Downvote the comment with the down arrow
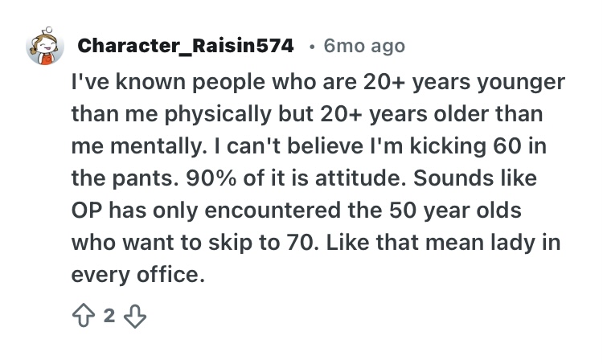Image resolution: width=603 pixels, height=364 pixels. point(135,316)
